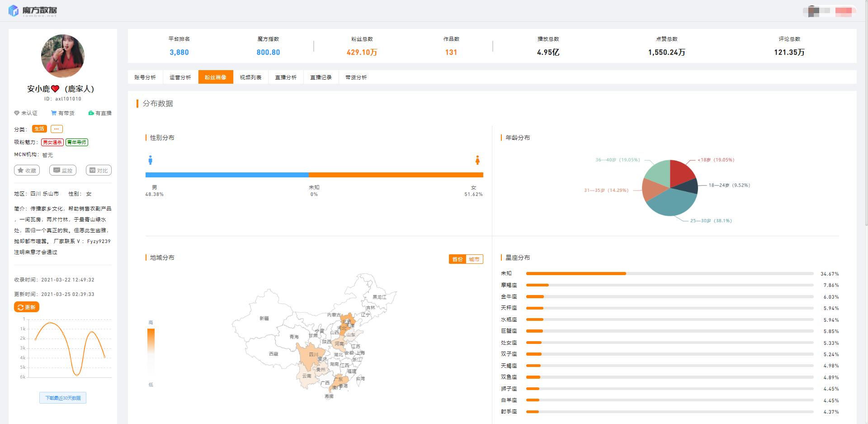Click the 魔方指数 value 800.80
This screenshot has width=868, height=424.
coord(268,52)
